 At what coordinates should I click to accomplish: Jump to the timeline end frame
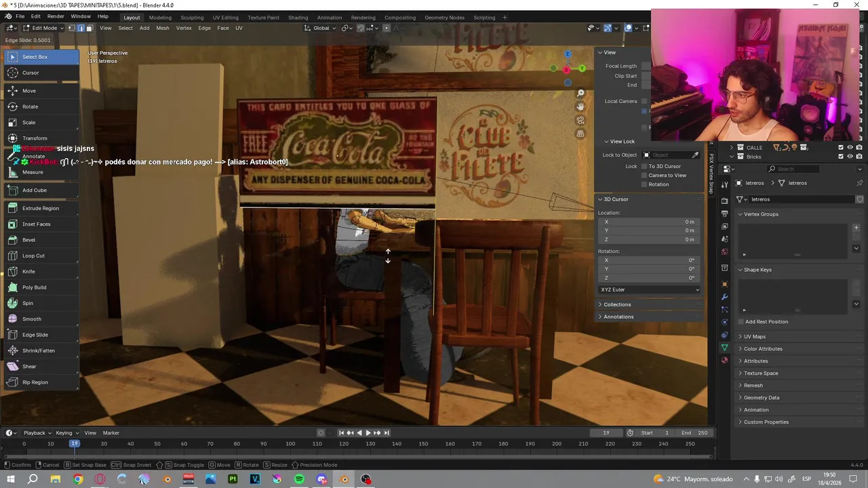387,432
